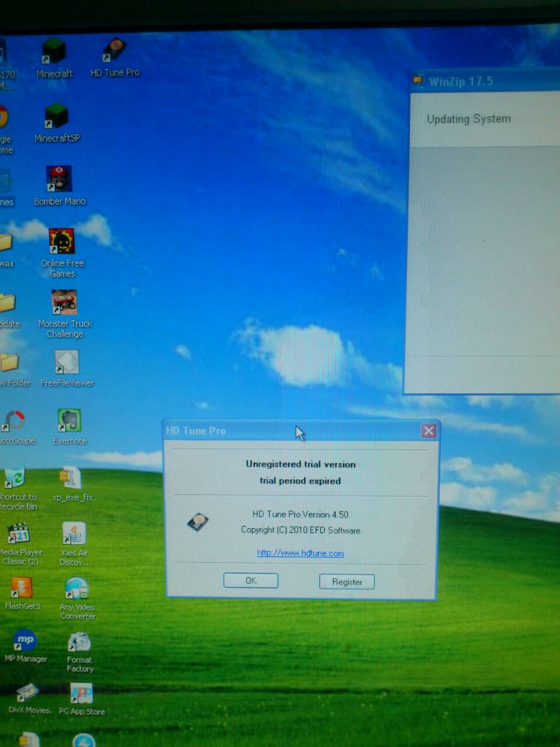
Task: Open FreeFileViewer desktop icon
Action: [66, 364]
